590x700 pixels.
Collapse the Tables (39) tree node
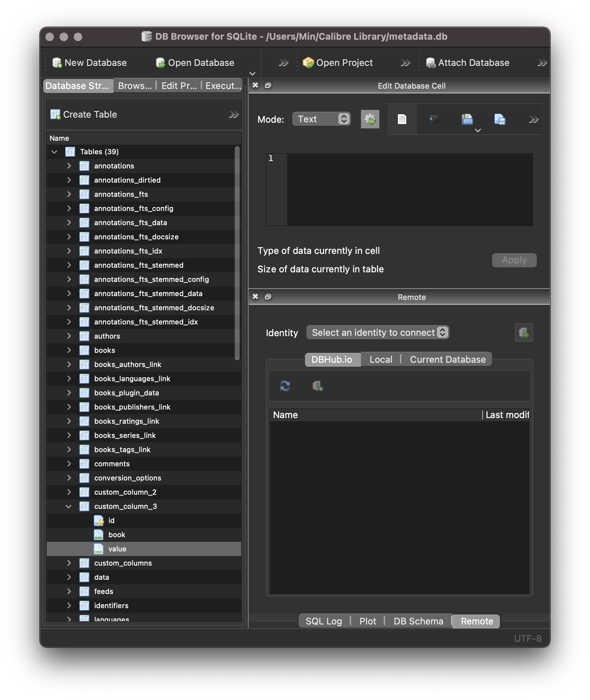pos(54,152)
